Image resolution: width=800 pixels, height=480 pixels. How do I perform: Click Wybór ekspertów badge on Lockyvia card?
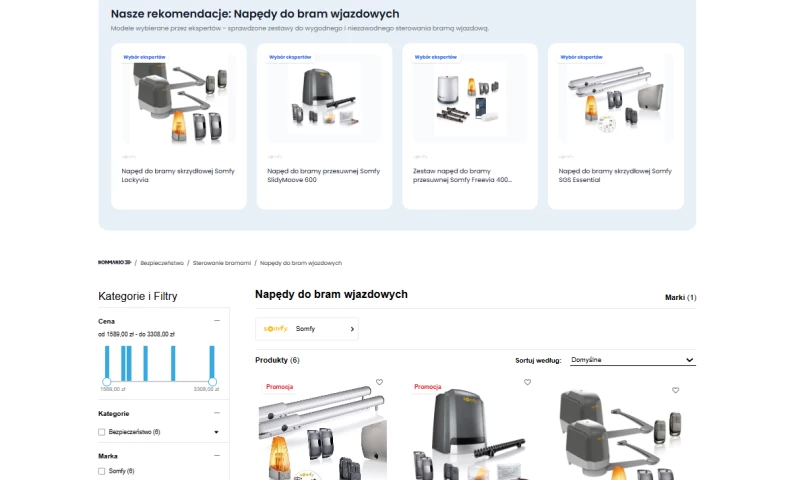(144, 57)
